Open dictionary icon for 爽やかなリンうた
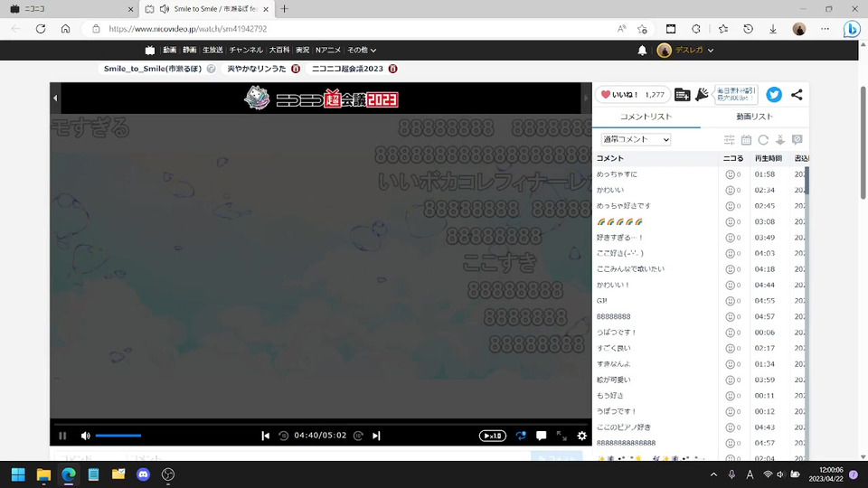The height and width of the screenshot is (488, 868). pyautogui.click(x=296, y=69)
